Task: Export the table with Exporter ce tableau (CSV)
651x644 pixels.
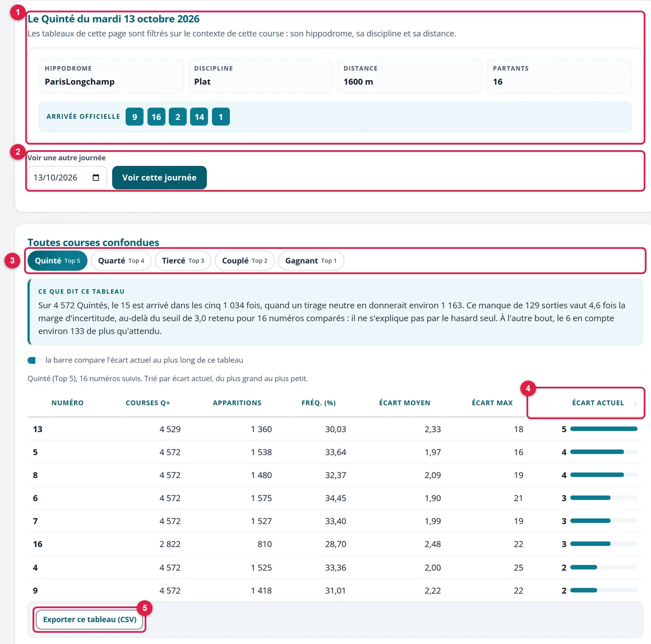Action: click(x=90, y=619)
